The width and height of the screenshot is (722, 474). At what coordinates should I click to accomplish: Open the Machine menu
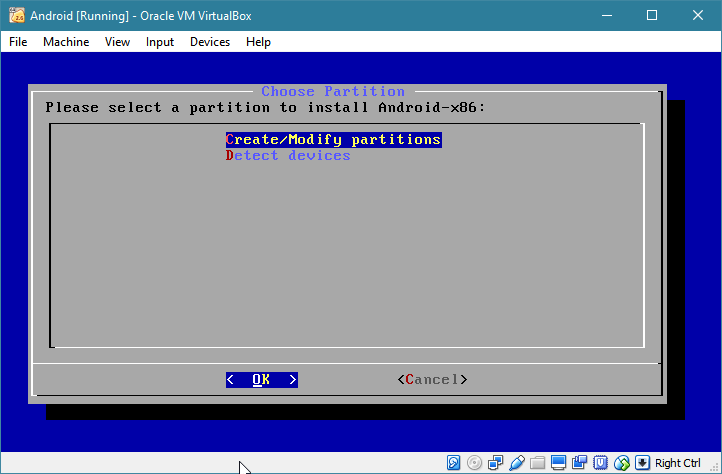(66, 42)
